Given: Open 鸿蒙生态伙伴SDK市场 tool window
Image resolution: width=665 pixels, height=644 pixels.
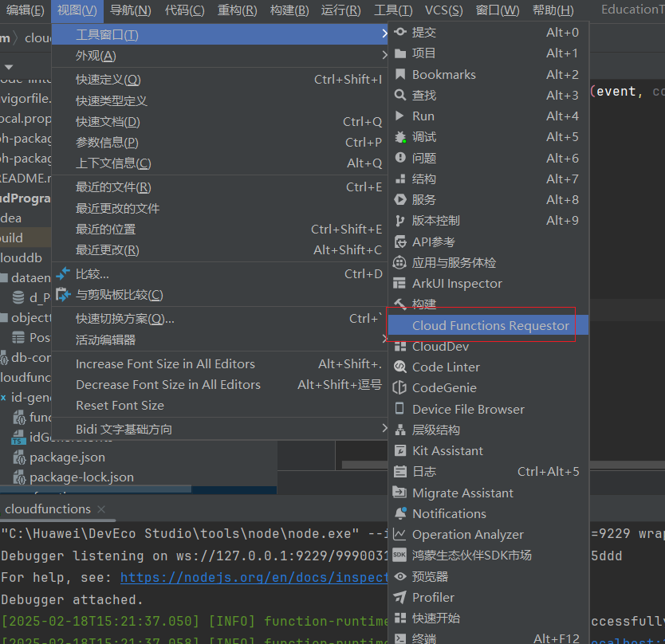Looking at the screenshot, I should point(488,556).
